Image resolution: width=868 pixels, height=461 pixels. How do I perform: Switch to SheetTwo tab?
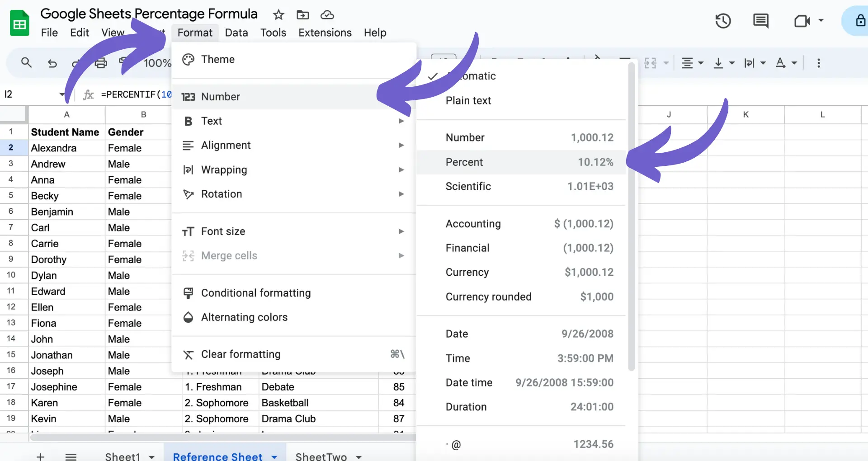click(x=321, y=456)
